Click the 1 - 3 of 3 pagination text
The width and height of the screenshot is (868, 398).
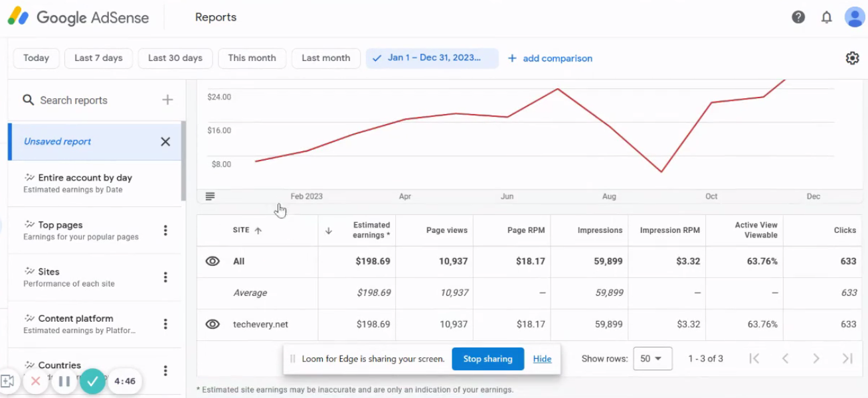click(x=705, y=358)
